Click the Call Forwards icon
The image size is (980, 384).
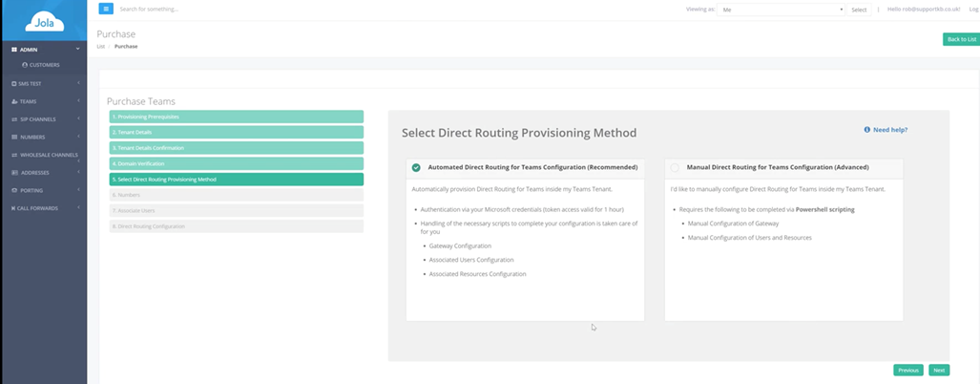pyautogui.click(x=13, y=208)
